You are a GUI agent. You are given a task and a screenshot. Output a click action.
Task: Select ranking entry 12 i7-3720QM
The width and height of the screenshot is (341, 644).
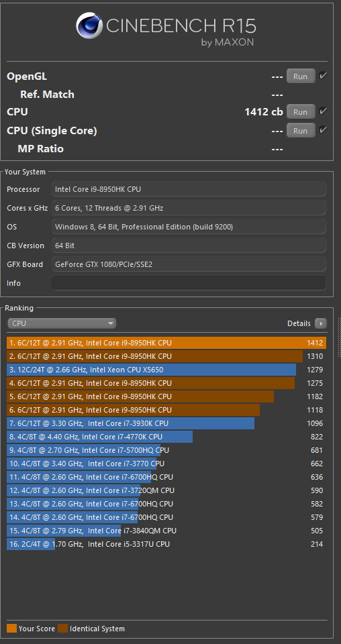(x=166, y=490)
